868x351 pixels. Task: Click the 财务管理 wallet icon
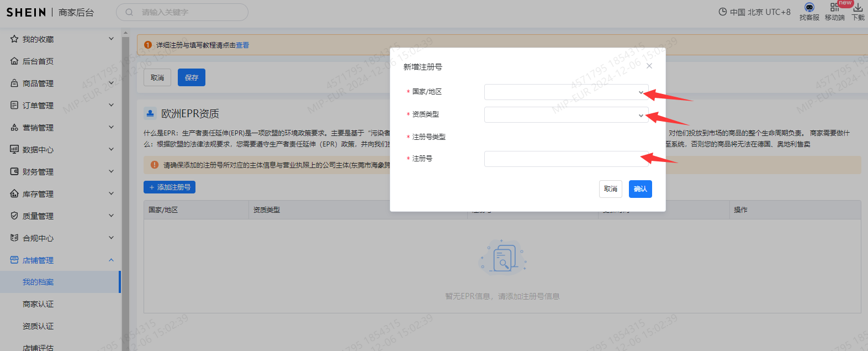[x=14, y=172]
